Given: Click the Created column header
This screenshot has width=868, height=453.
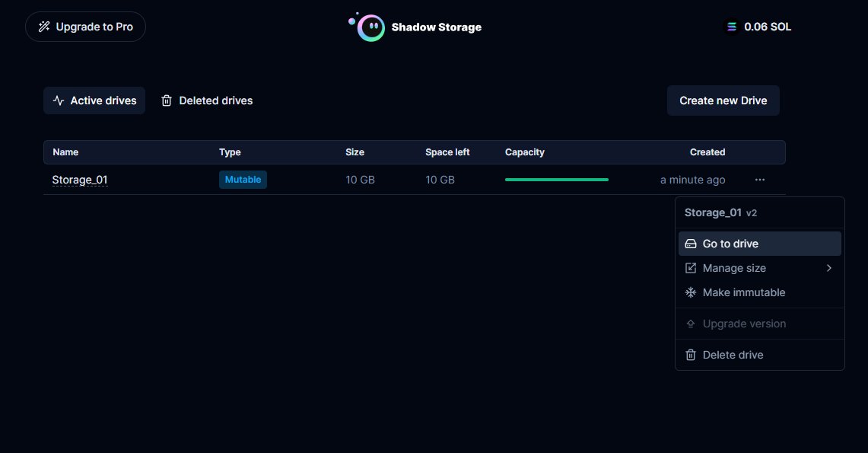Looking at the screenshot, I should click(707, 152).
